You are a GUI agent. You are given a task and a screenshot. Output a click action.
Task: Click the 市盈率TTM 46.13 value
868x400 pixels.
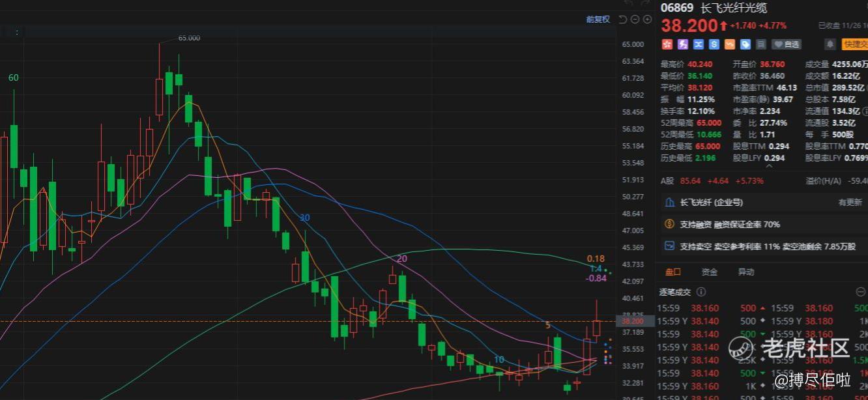point(787,88)
